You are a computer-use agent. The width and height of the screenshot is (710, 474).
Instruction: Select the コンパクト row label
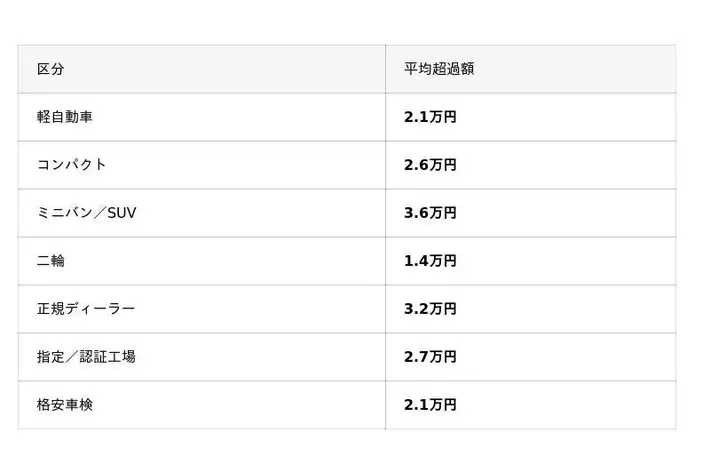pos(72,165)
